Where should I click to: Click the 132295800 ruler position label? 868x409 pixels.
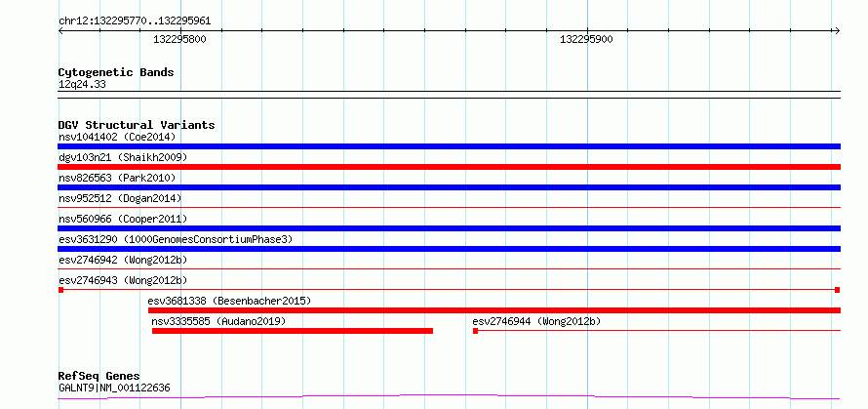point(179,40)
